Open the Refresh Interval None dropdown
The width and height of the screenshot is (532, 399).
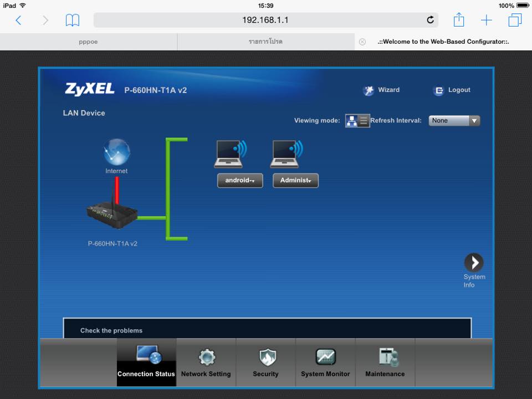(454, 120)
